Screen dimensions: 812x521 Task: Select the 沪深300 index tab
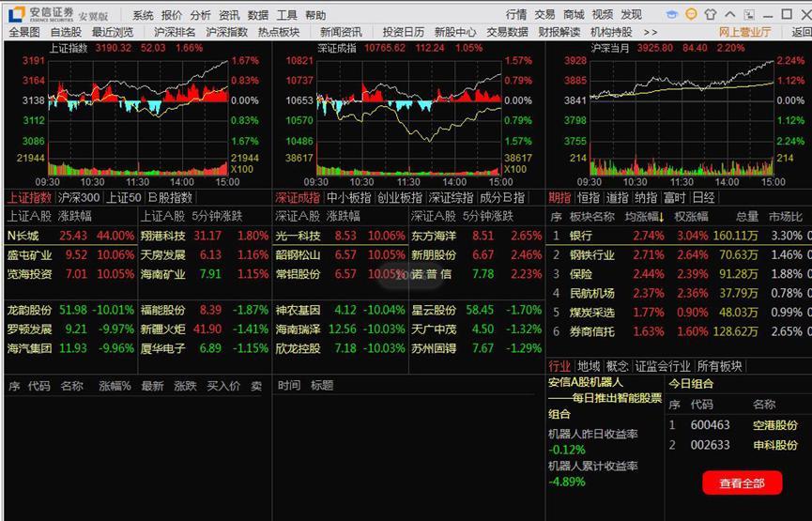78,197
